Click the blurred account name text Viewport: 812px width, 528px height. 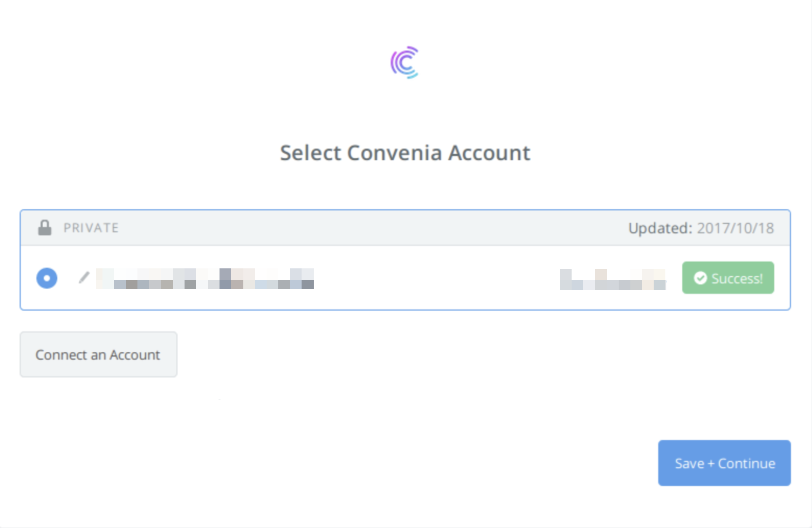204,279
